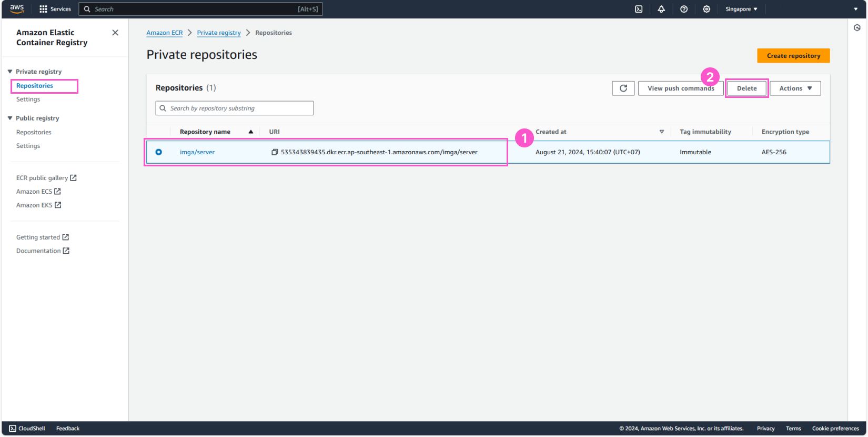Image resolution: width=868 pixels, height=437 pixels.
Task: Sort by Repository name ascending arrow
Action: tap(251, 132)
